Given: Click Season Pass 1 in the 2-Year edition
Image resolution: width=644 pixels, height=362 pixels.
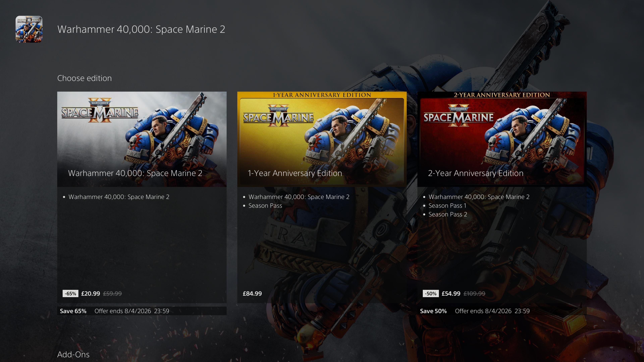Looking at the screenshot, I should tap(447, 206).
